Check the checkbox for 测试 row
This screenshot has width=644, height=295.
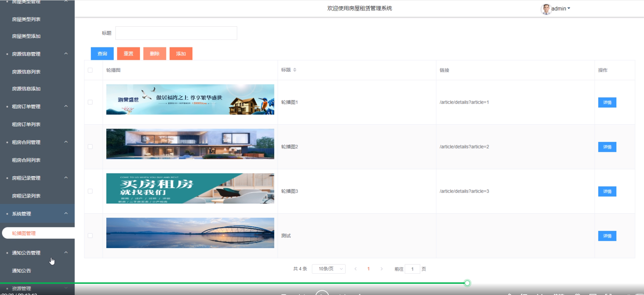coord(90,236)
